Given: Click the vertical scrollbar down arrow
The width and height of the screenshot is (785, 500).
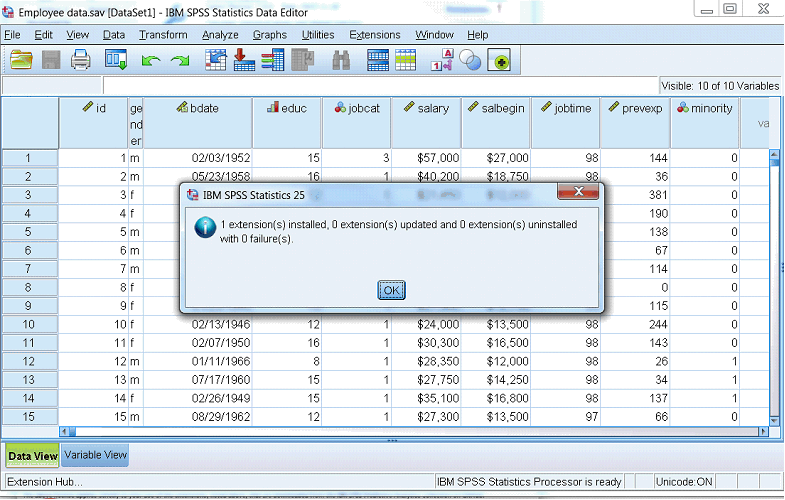Looking at the screenshot, I should 774,421.
